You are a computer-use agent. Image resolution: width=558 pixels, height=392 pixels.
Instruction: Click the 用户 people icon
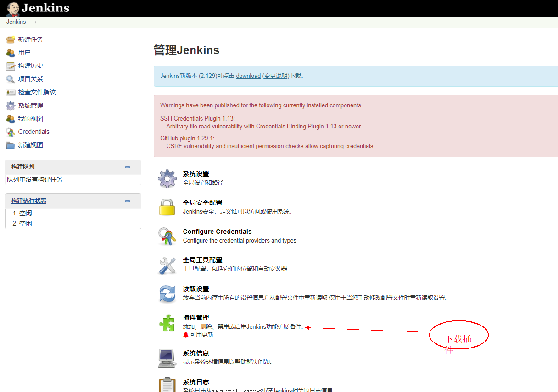(x=11, y=53)
